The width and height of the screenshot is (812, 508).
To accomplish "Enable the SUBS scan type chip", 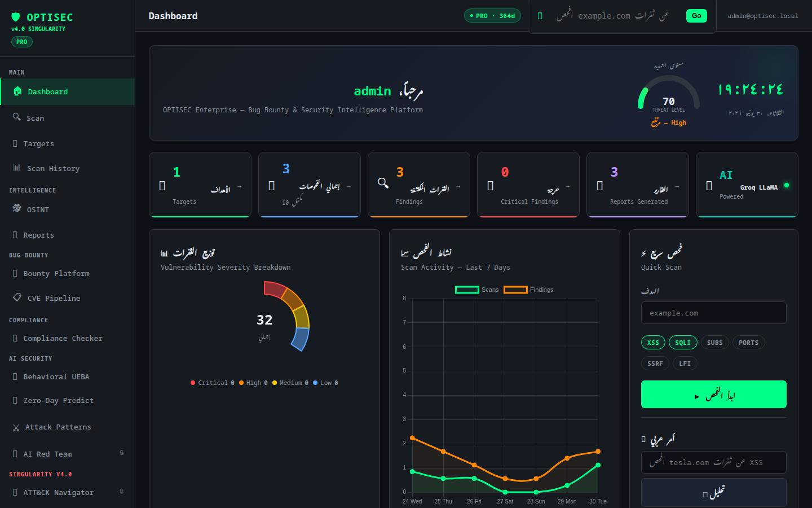I will pyautogui.click(x=714, y=343).
